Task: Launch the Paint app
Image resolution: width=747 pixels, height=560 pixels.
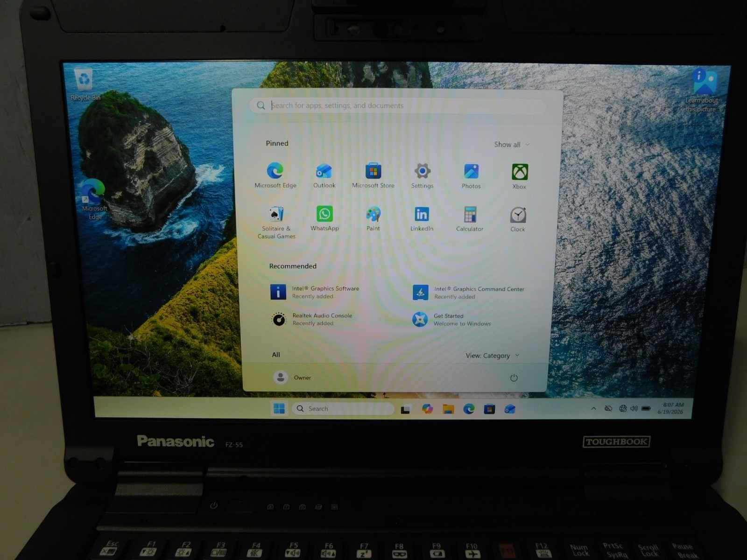Action: tap(373, 218)
